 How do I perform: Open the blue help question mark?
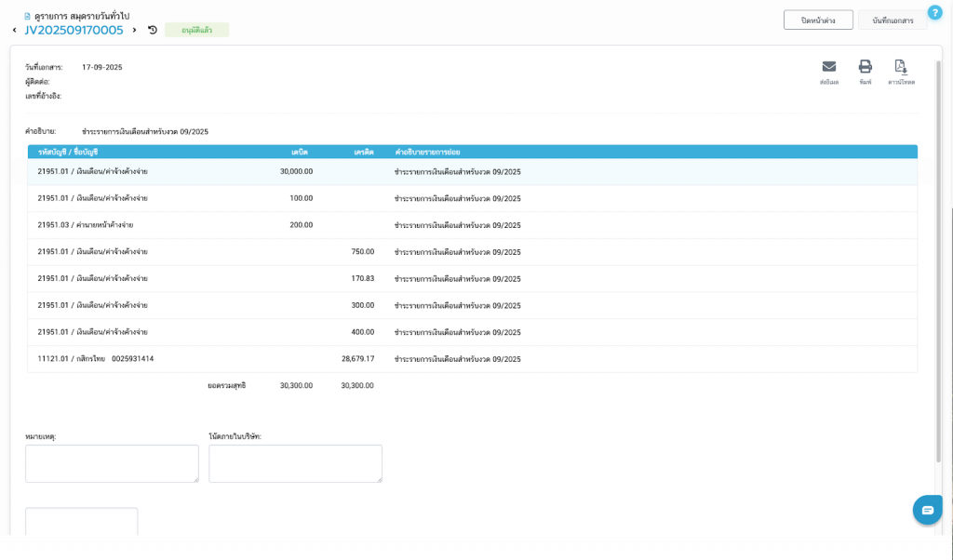pos(934,12)
